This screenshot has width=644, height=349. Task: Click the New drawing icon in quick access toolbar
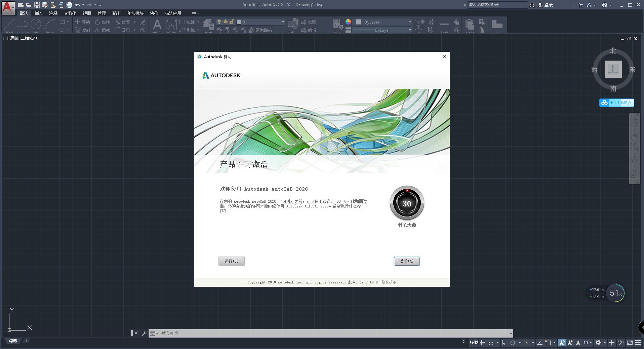coord(21,5)
